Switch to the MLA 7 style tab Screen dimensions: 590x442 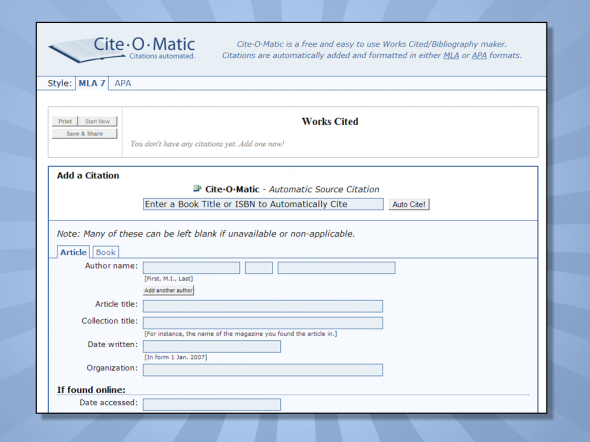pyautogui.click(x=92, y=83)
